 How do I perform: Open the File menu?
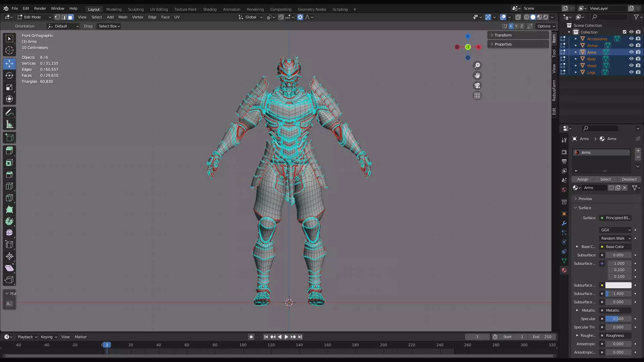15,8
